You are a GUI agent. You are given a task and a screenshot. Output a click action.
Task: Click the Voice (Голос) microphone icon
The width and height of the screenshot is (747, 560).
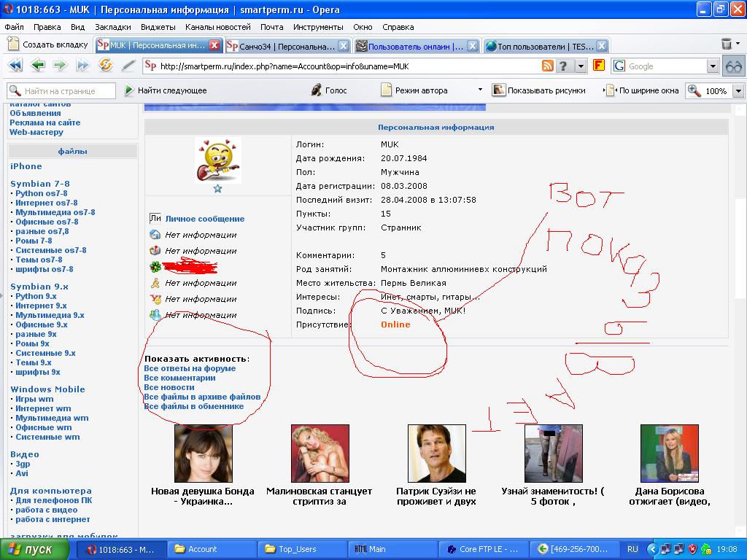[x=317, y=90]
